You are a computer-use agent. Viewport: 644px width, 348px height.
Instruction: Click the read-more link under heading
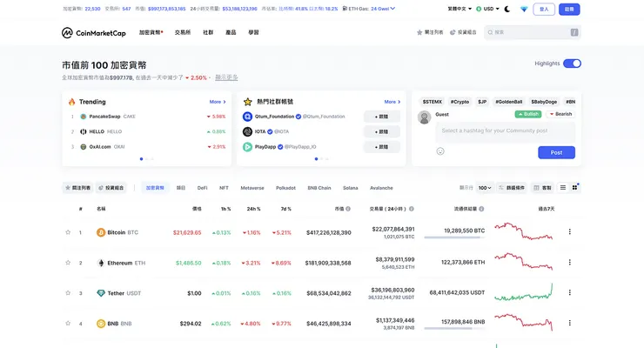[227, 77]
